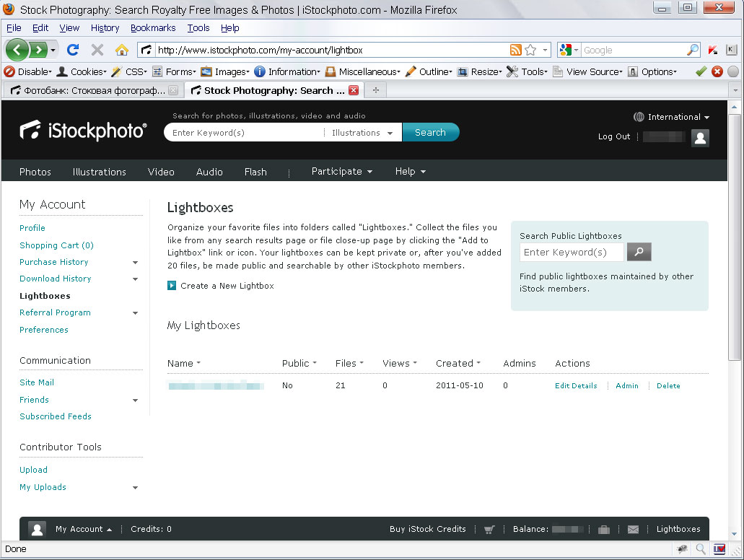Click the iStockphoto logo
Image resolution: width=744 pixels, height=560 pixels.
[x=84, y=131]
